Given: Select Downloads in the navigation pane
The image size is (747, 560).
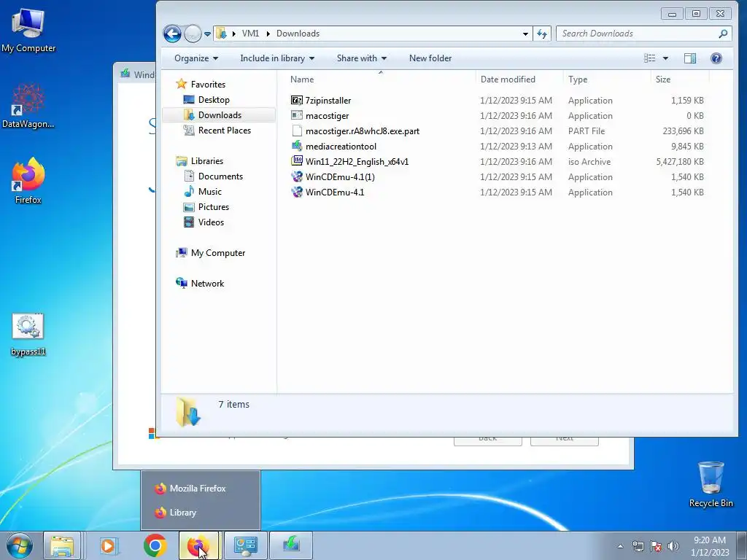Looking at the screenshot, I should [220, 114].
